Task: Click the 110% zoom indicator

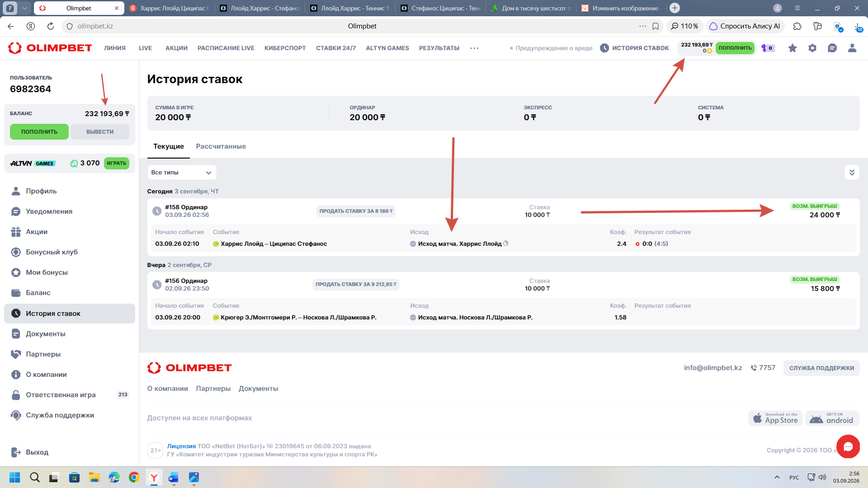Action: pyautogui.click(x=684, y=26)
